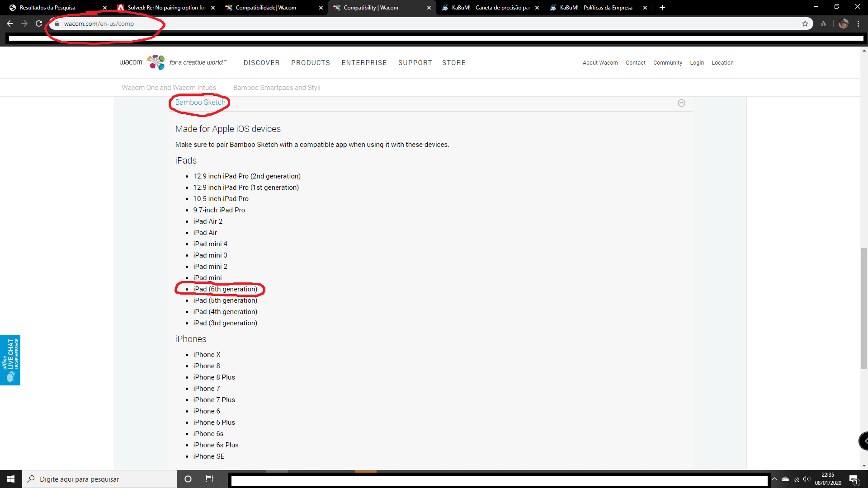Click the browser extension icon beside the star
The image size is (868, 488).
pyautogui.click(x=823, y=23)
